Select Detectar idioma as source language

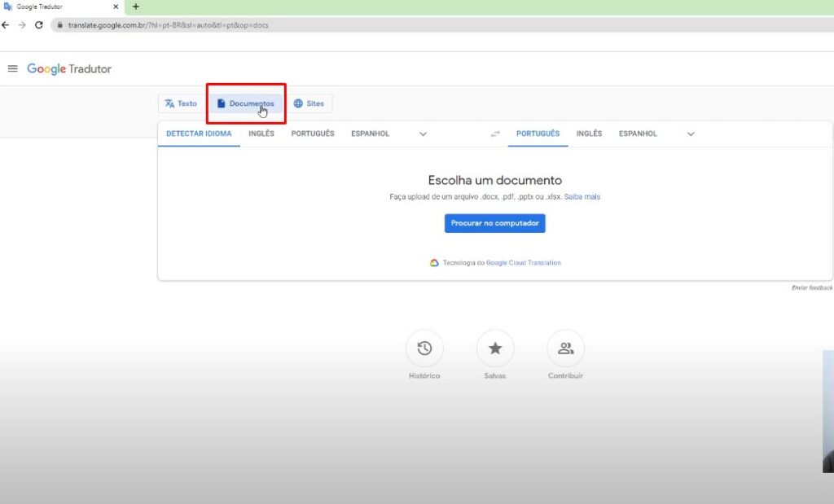click(x=198, y=134)
